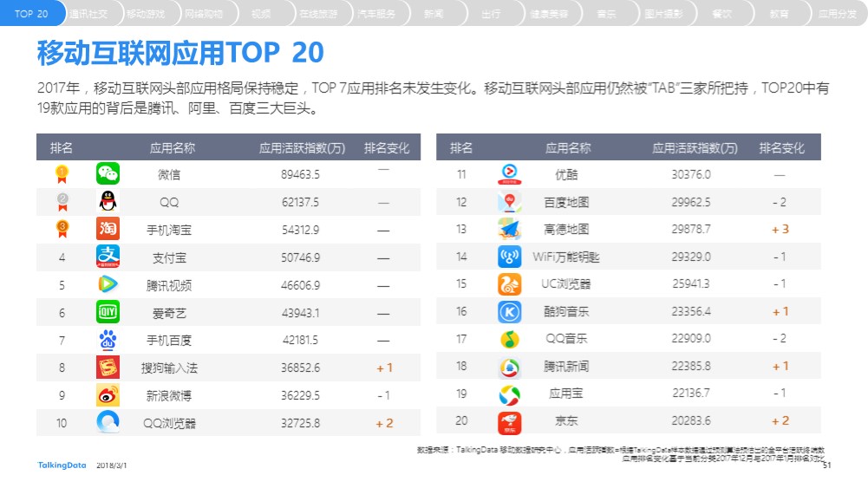Open the 应用分发 tab
868x488 pixels.
pos(839,14)
